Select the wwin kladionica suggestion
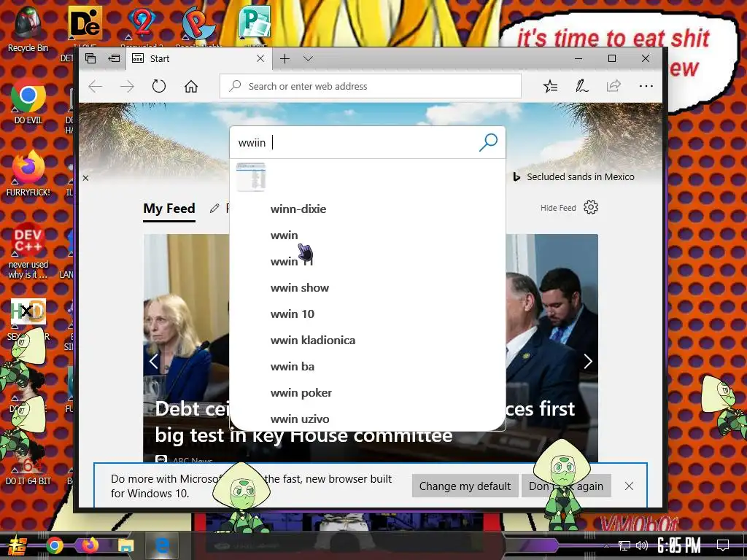 click(313, 340)
